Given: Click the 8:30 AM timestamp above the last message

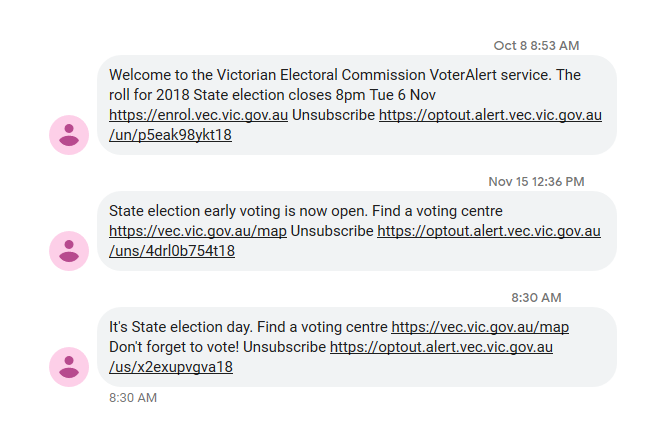Looking at the screenshot, I should 536,297.
